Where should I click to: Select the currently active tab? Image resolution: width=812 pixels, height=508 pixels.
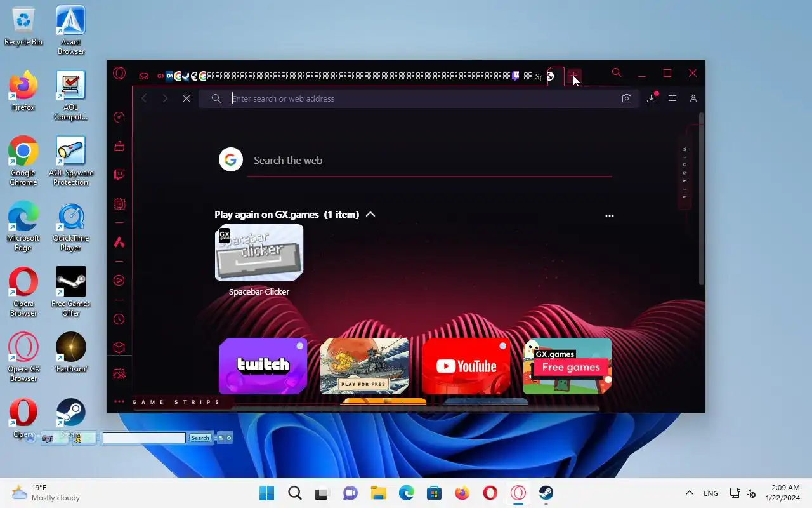tap(555, 76)
